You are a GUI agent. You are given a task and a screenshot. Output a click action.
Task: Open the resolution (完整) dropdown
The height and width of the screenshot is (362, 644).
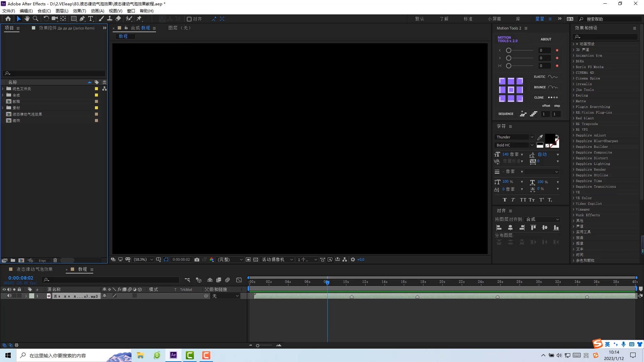pos(230,260)
